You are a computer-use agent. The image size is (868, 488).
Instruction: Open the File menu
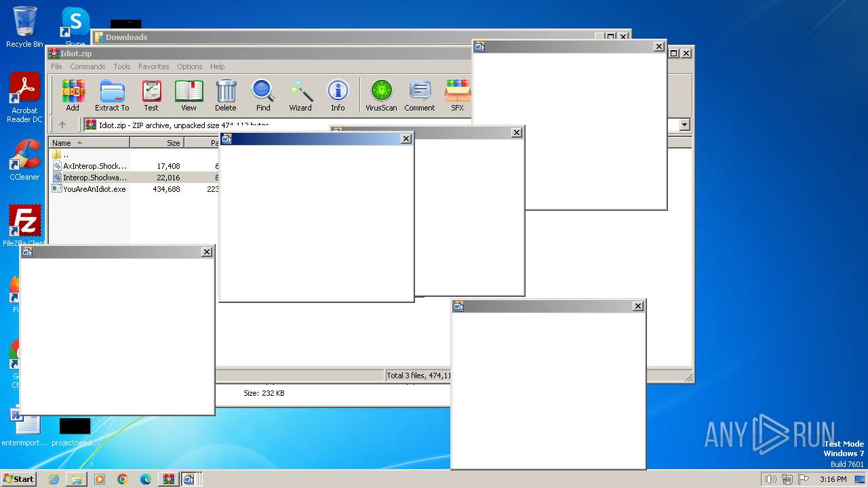(x=56, y=66)
